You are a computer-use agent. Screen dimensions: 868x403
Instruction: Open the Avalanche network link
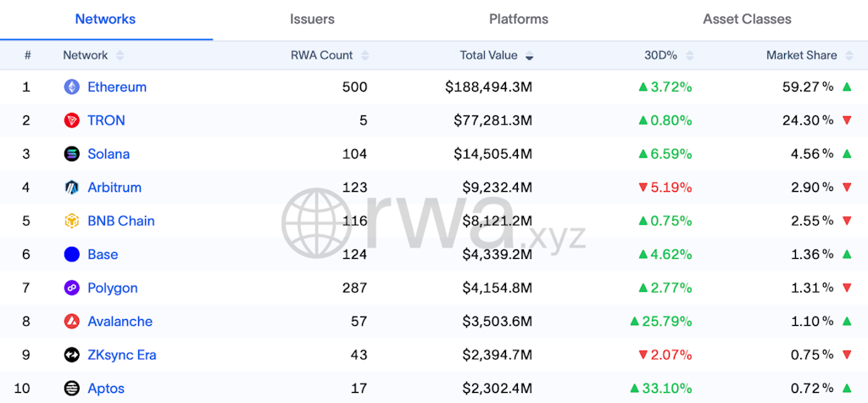tap(120, 322)
